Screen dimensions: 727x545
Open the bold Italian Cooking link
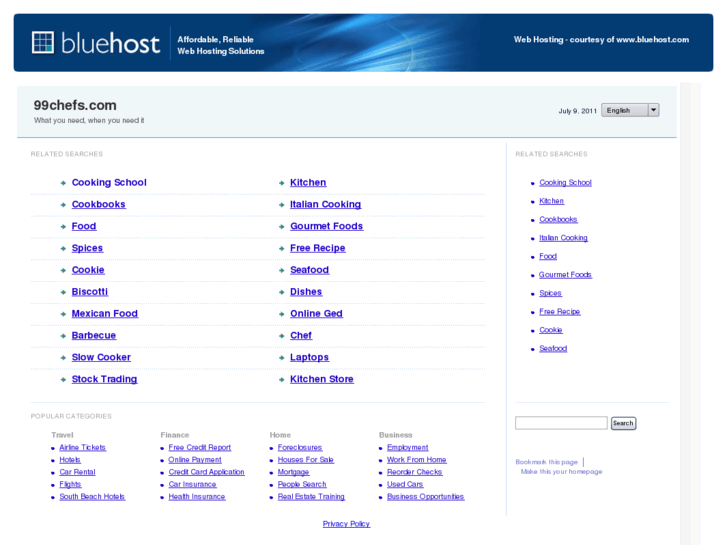[325, 205]
